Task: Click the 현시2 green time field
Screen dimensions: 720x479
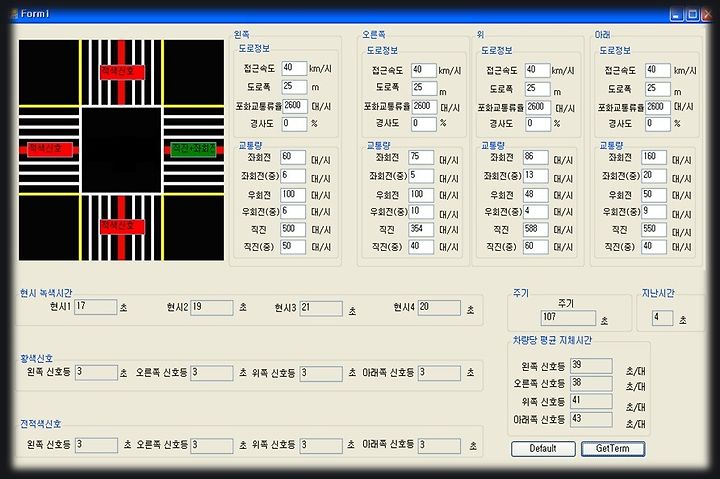Action: point(212,308)
